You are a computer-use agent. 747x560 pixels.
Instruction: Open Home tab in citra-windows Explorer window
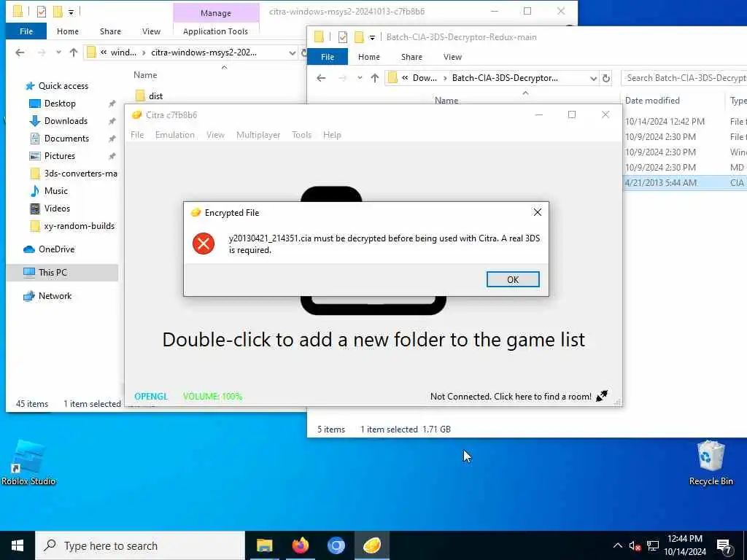click(x=68, y=31)
